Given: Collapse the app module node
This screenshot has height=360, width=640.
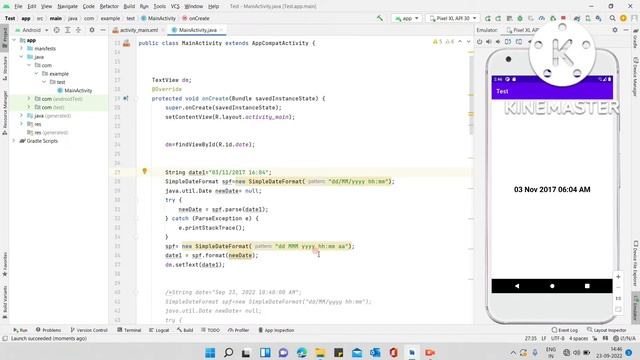Looking at the screenshot, I should [x=14, y=40].
